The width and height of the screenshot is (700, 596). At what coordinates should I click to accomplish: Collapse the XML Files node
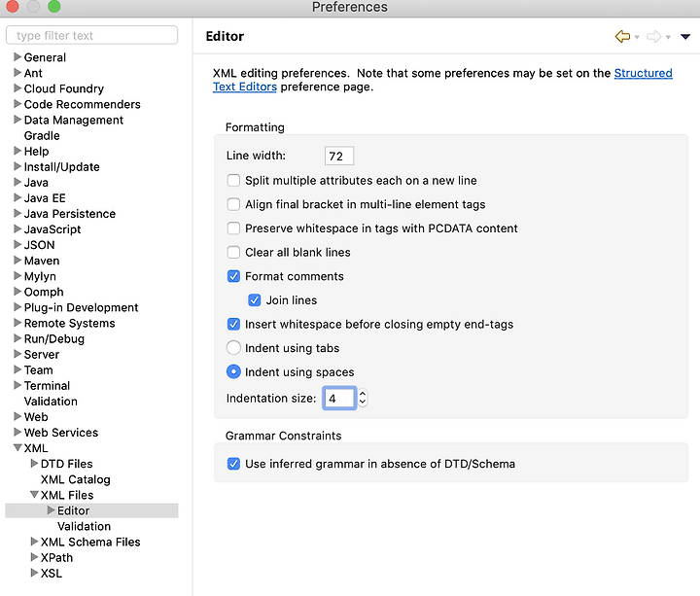coord(34,495)
